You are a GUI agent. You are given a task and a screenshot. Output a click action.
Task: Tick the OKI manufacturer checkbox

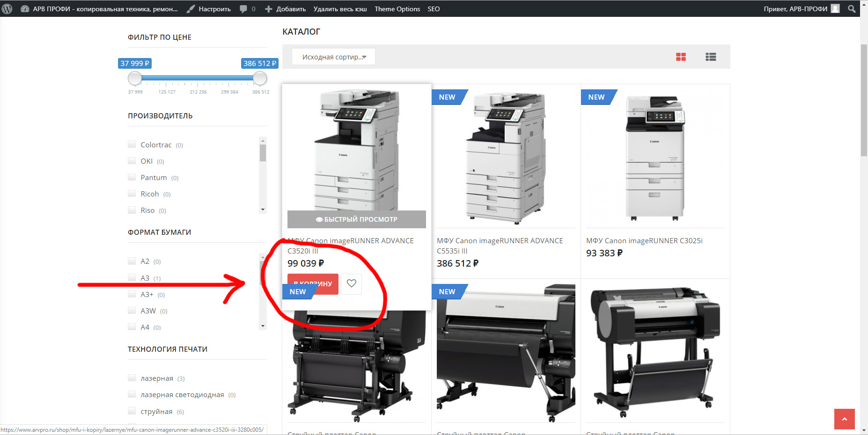point(132,160)
